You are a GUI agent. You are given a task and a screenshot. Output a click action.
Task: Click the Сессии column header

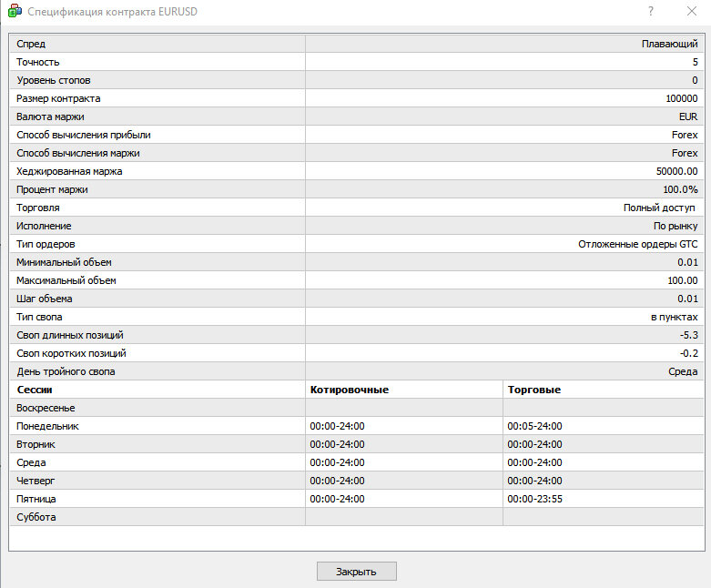(35, 390)
